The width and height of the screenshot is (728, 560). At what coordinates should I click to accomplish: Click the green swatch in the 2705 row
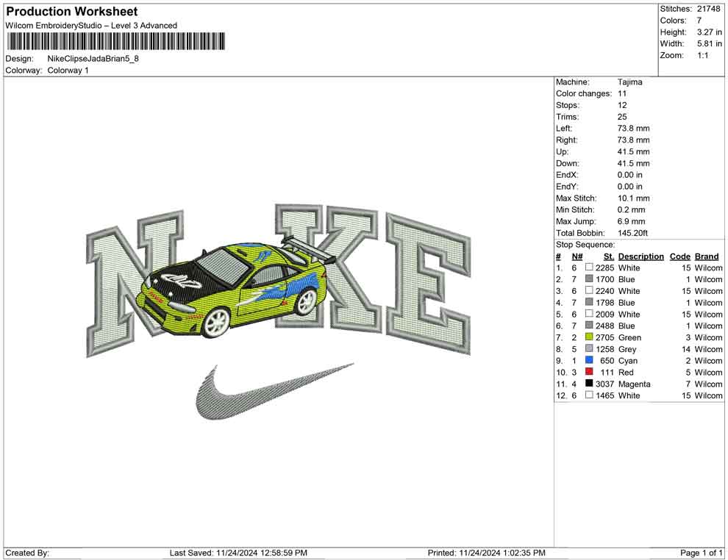tap(589, 337)
